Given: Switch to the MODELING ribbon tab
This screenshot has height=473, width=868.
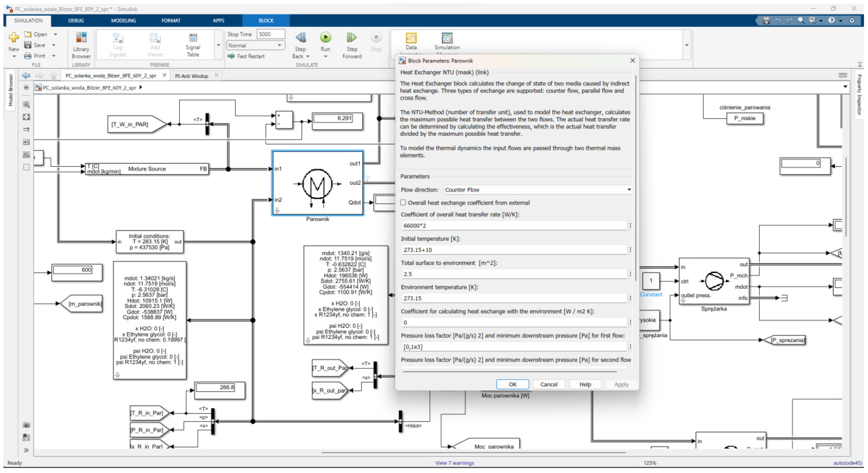Looking at the screenshot, I should 123,21.
